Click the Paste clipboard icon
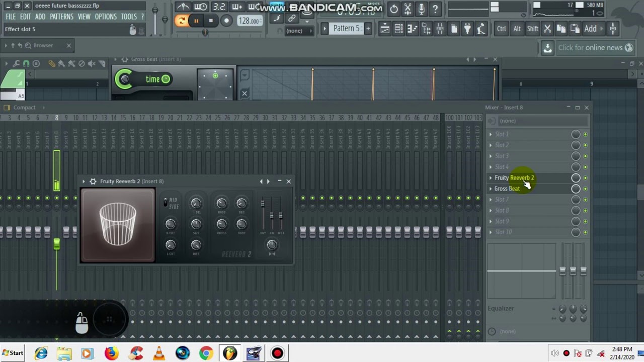This screenshot has height=362, width=644. (x=574, y=29)
